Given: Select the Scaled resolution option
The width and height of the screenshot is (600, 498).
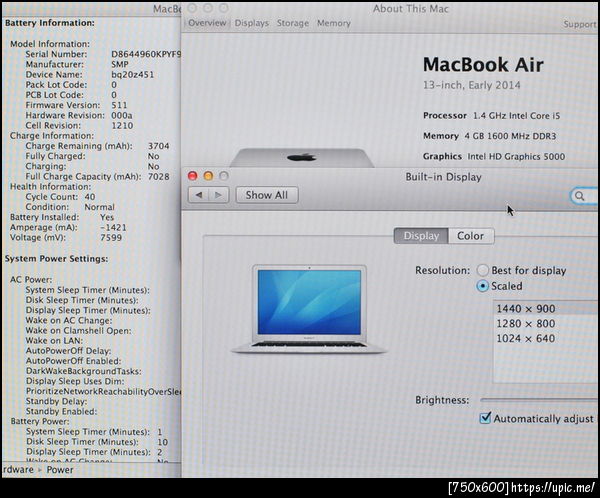Looking at the screenshot, I should [x=483, y=286].
